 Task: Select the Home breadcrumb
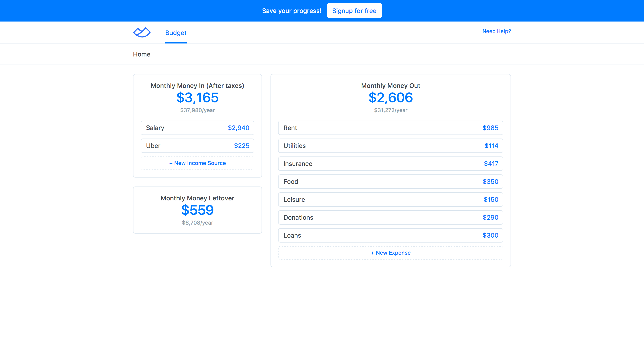coord(142,54)
